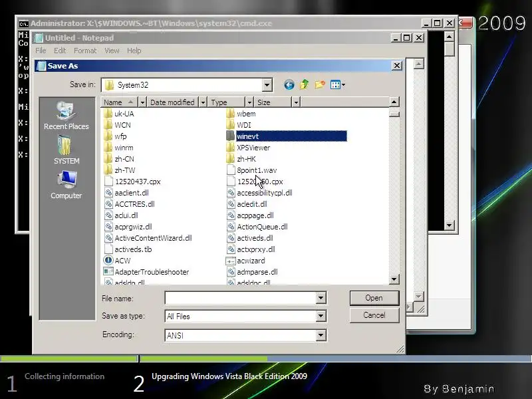Open the View Menu icon
Viewport: 532px width, 399px height.
[x=338, y=84]
